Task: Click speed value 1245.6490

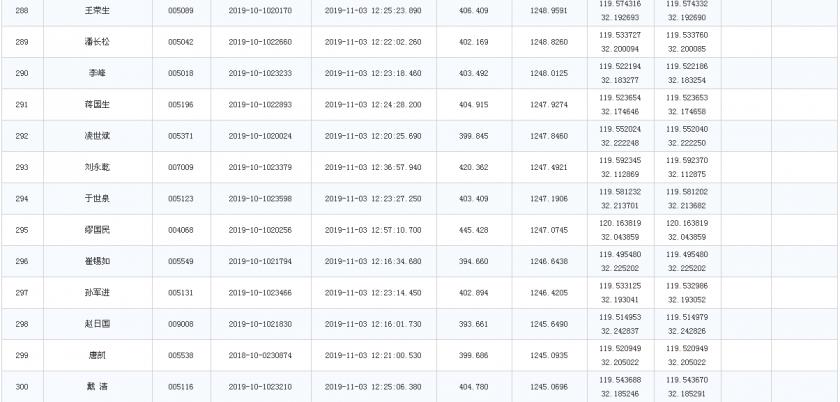Action: click(549, 324)
